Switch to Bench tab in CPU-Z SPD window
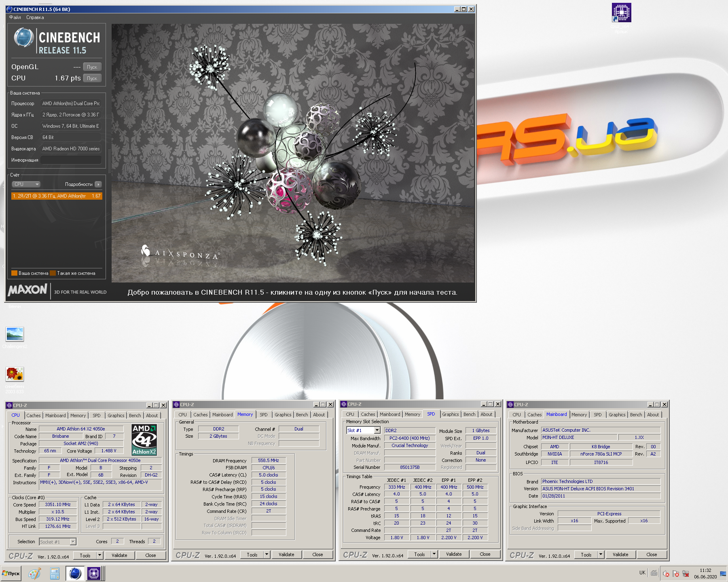Screen dimensions: 728x582 (470, 414)
